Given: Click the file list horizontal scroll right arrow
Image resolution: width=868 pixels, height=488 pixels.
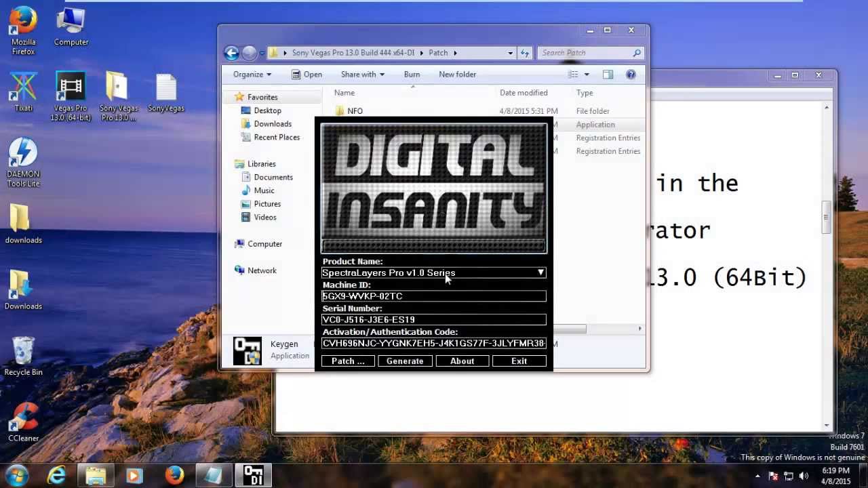Looking at the screenshot, I should [x=639, y=329].
